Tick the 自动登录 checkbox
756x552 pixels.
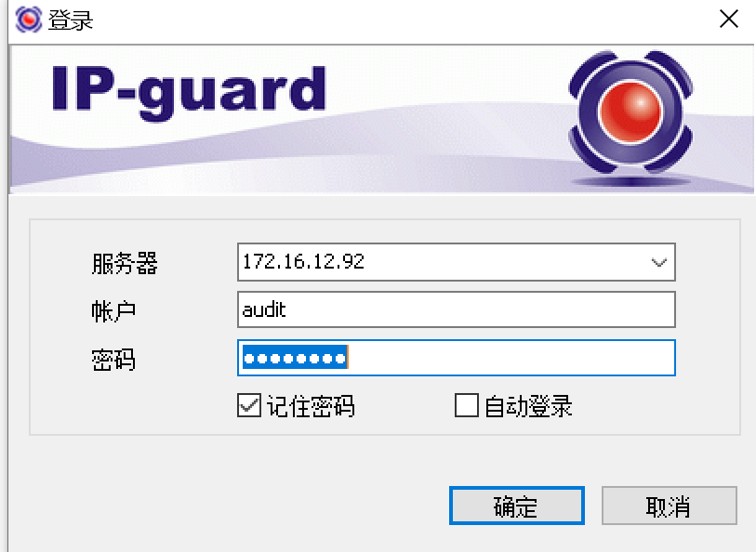pos(466,405)
